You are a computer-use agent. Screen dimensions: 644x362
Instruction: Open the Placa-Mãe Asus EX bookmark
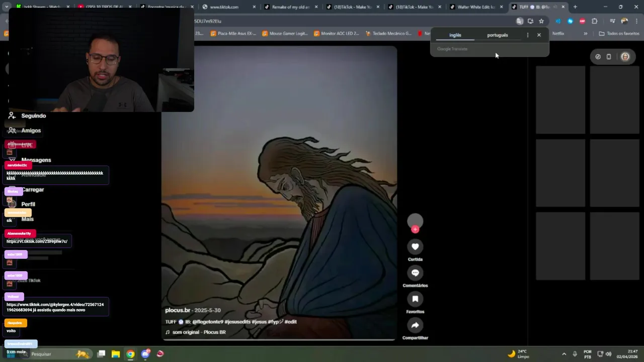coord(233,34)
